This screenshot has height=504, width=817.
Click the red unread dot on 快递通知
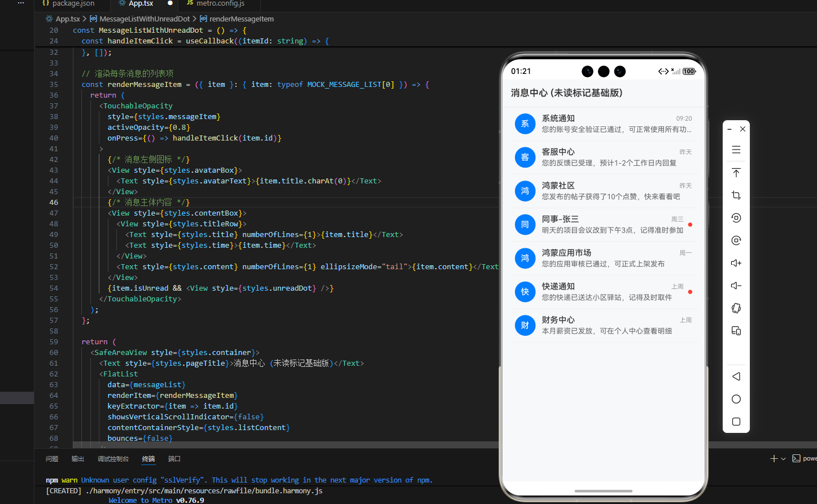pyautogui.click(x=690, y=292)
